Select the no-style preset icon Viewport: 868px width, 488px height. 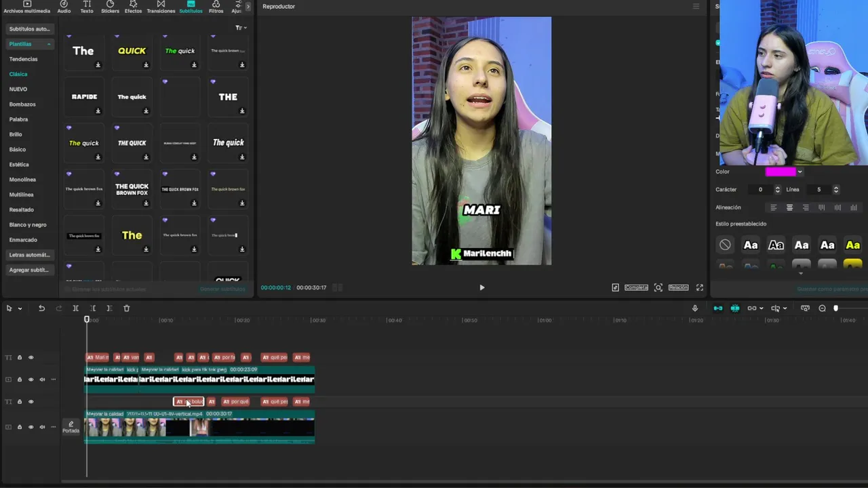pos(725,245)
